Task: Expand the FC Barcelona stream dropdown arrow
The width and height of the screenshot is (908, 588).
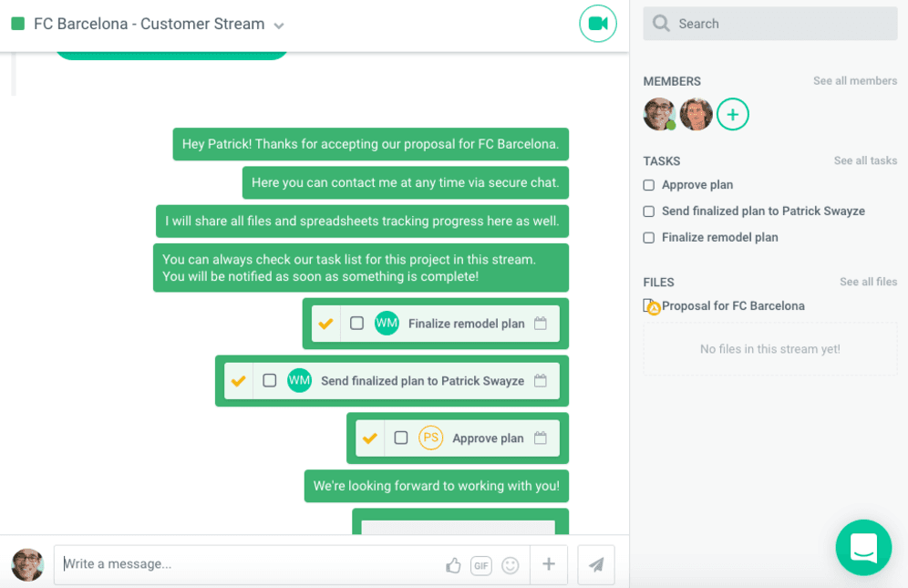Action: pos(279,26)
